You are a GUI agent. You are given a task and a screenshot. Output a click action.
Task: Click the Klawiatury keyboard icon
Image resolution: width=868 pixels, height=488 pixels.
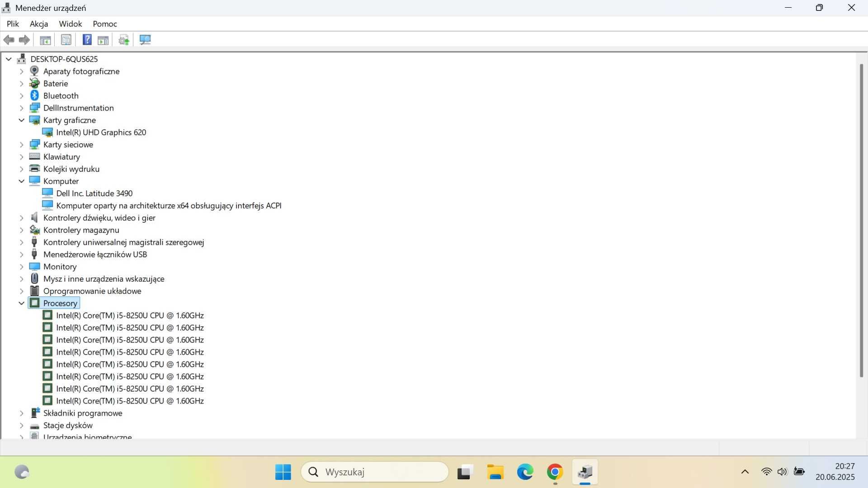pyautogui.click(x=34, y=156)
